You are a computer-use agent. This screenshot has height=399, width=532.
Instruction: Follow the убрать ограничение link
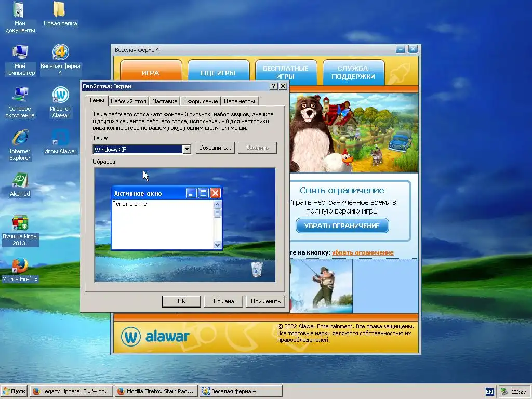point(362,252)
